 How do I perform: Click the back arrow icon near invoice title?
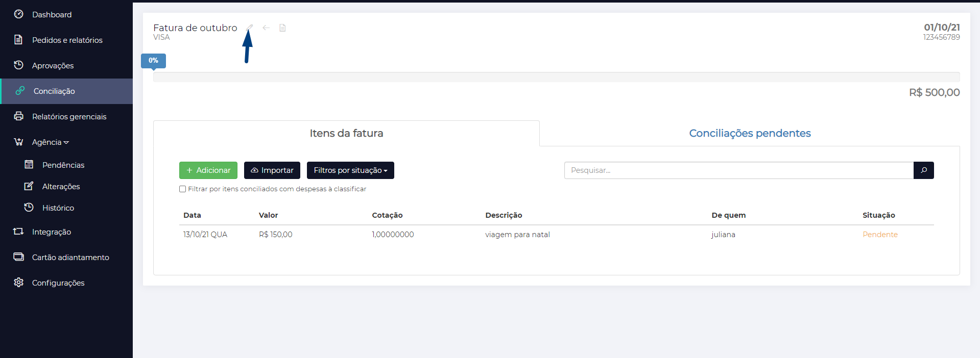(x=266, y=28)
